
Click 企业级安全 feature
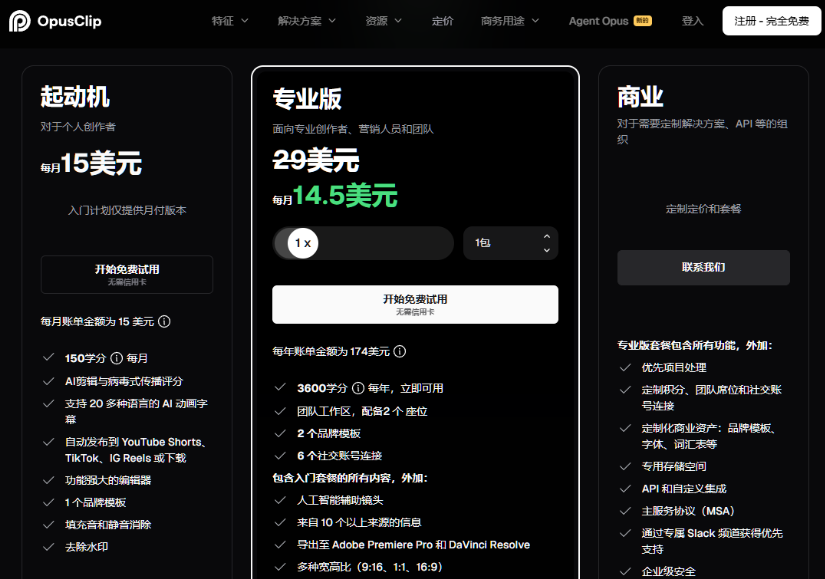(668, 572)
